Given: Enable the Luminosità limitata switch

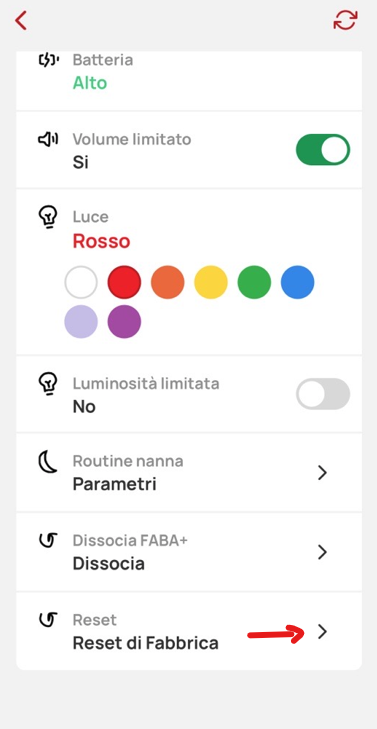Looking at the screenshot, I should click(x=323, y=394).
